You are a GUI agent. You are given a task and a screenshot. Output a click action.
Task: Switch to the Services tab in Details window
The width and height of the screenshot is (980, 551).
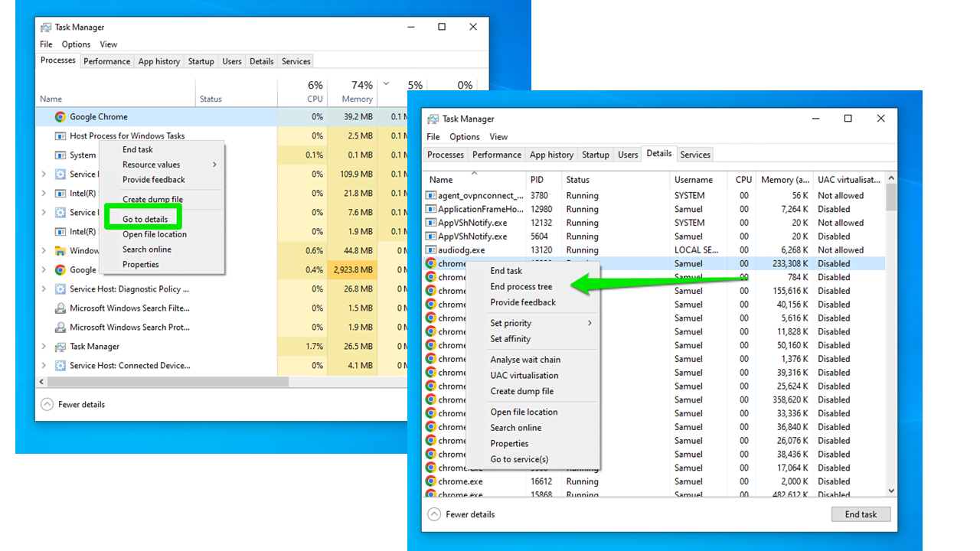point(694,155)
